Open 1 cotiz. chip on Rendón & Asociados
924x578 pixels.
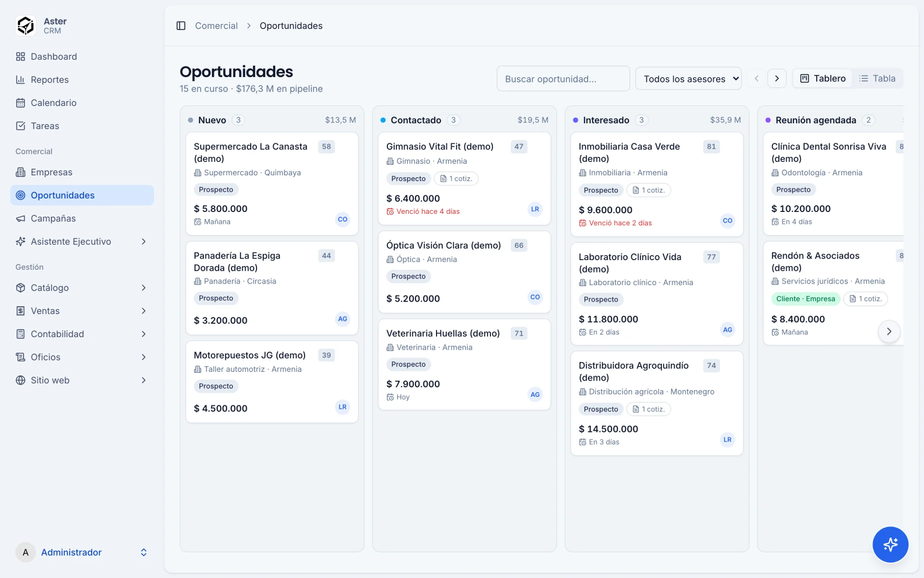click(865, 299)
